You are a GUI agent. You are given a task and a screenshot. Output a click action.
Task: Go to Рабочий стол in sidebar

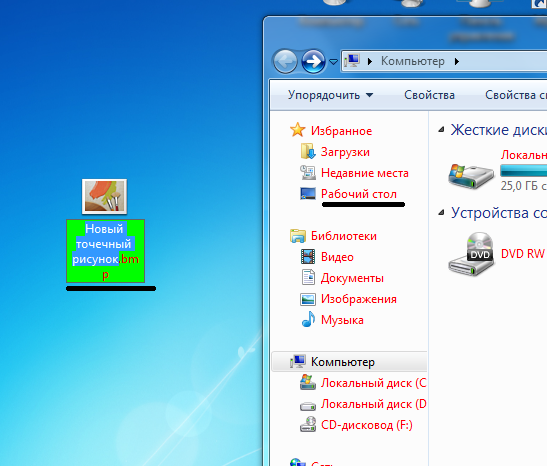tap(359, 194)
